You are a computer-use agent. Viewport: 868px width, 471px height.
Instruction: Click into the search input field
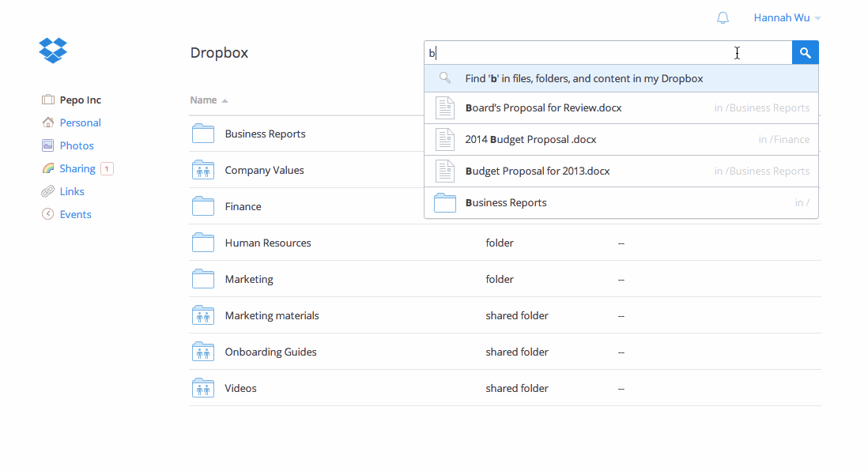point(609,53)
